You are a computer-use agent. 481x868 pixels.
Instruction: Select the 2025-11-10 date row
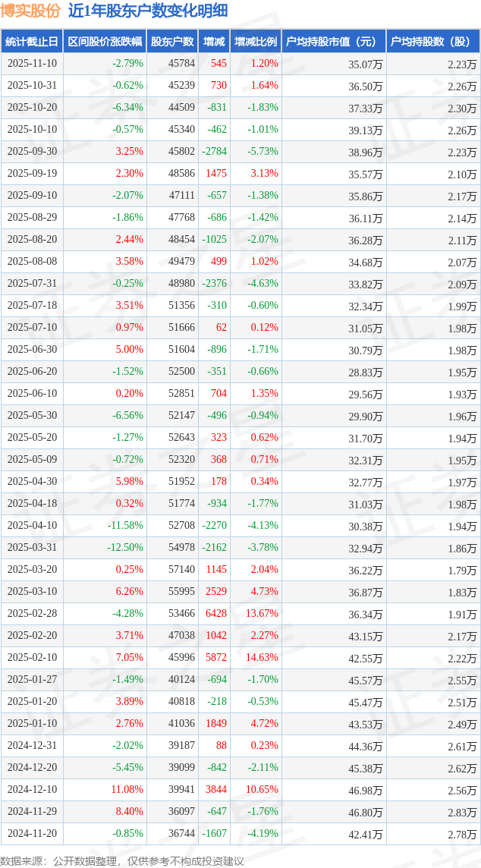pos(32,64)
